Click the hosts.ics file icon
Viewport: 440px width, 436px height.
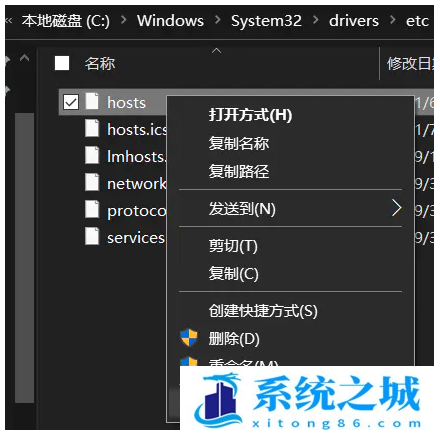click(x=92, y=128)
